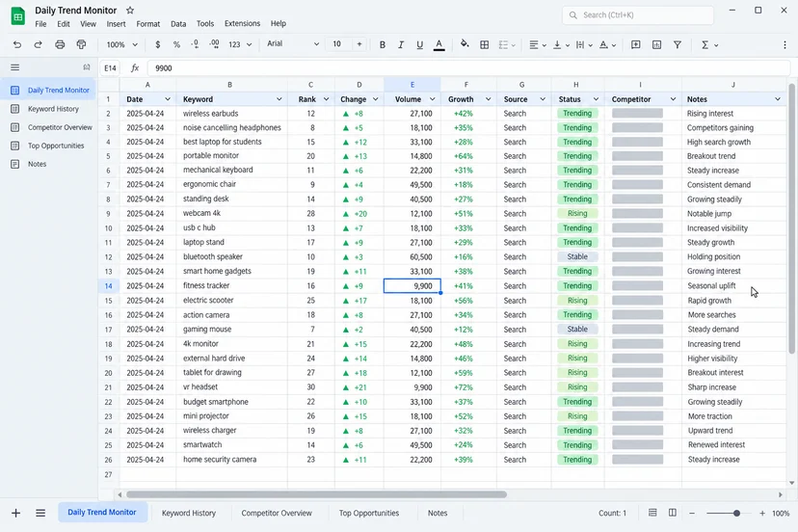This screenshot has width=798, height=532.
Task: Open the Format menu
Action: (x=148, y=23)
